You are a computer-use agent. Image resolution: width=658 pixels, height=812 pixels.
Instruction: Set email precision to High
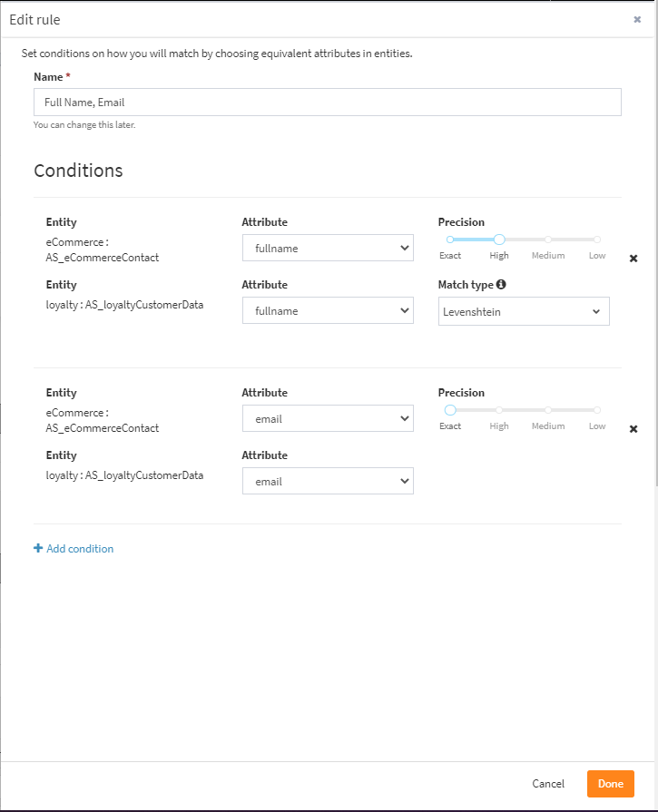click(499, 410)
